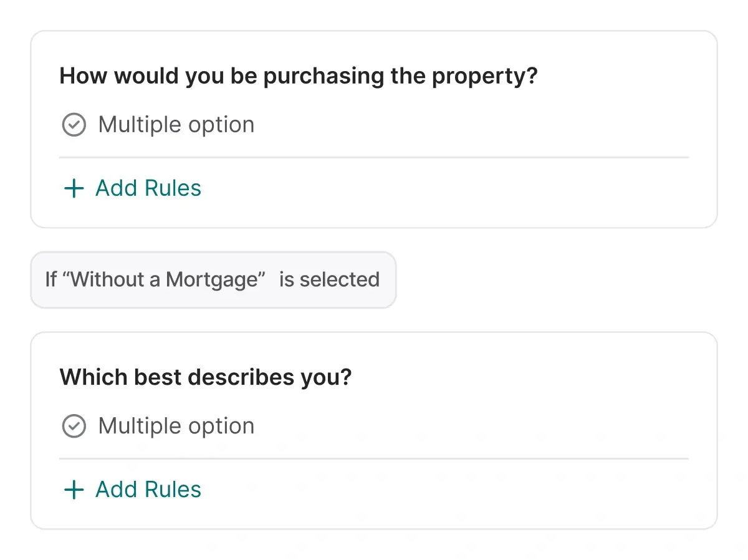Select the "How would you be purchasing the property?" title
This screenshot has height=560, width=748.
[298, 76]
